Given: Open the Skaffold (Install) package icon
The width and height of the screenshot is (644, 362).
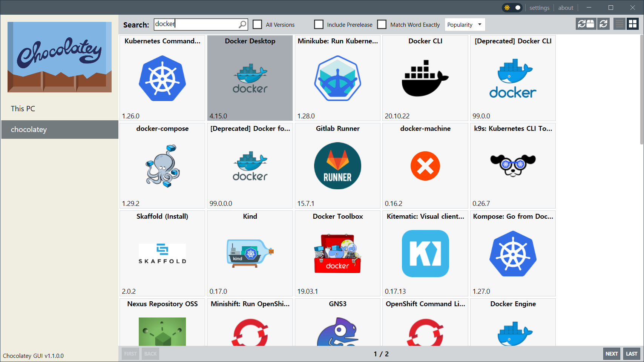Looking at the screenshot, I should [162, 254].
